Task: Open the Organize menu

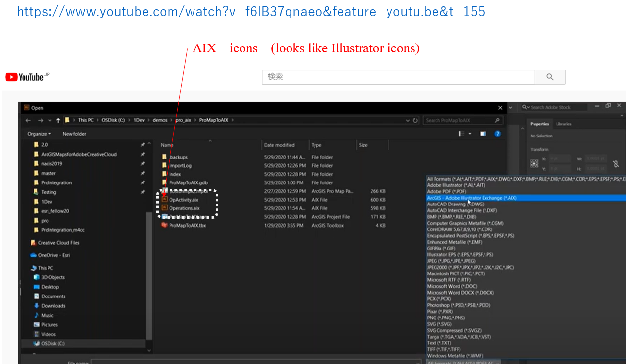Action: tap(39, 134)
